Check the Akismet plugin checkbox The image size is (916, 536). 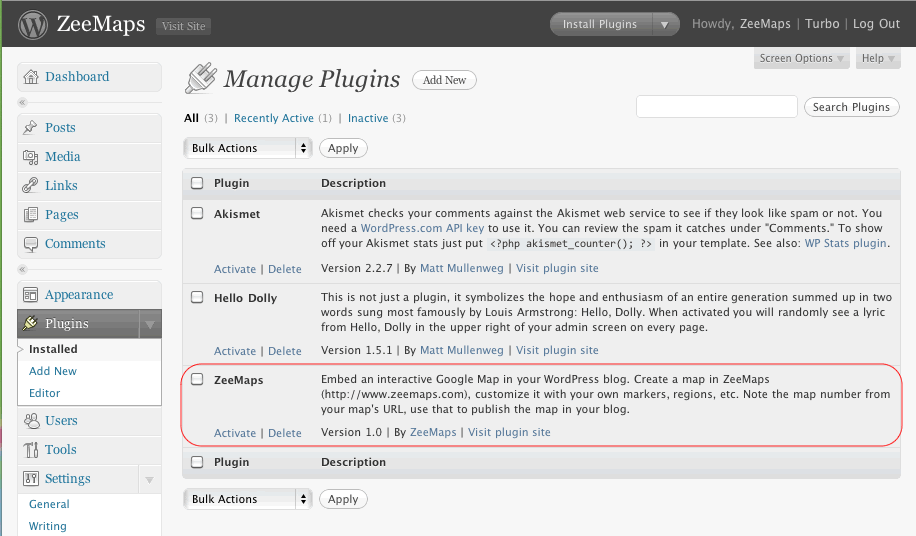pos(197,213)
